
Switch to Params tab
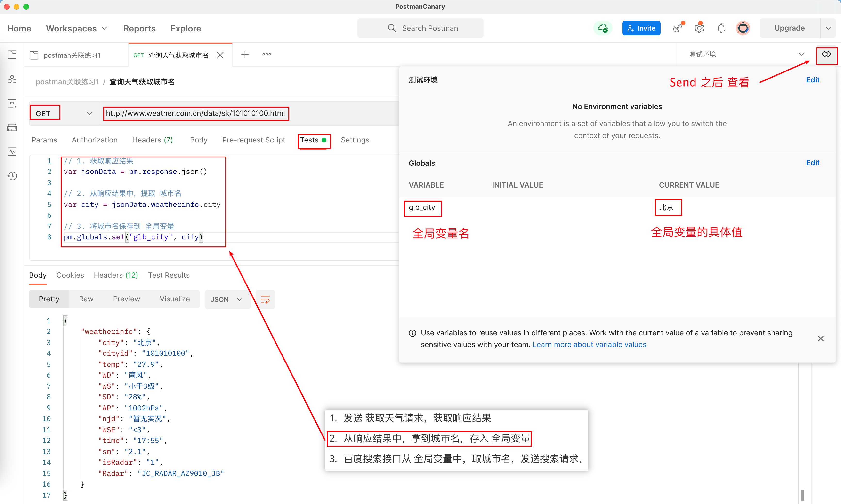coord(44,140)
